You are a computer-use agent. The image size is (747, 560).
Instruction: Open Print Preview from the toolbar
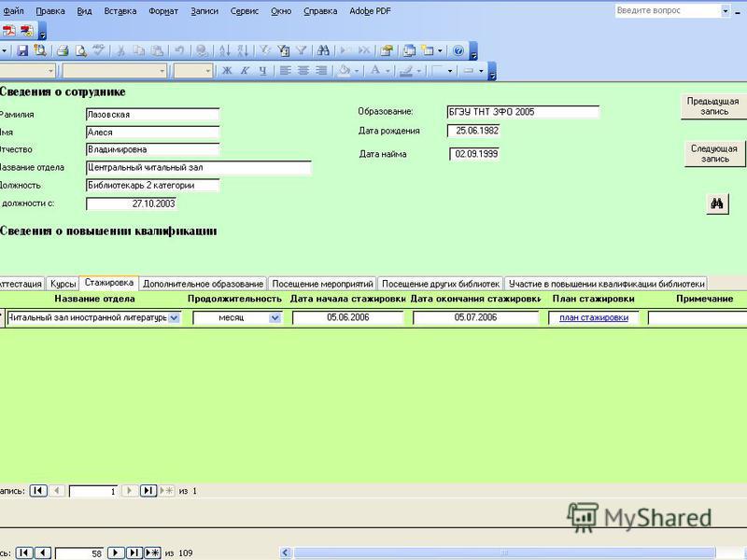(x=81, y=50)
